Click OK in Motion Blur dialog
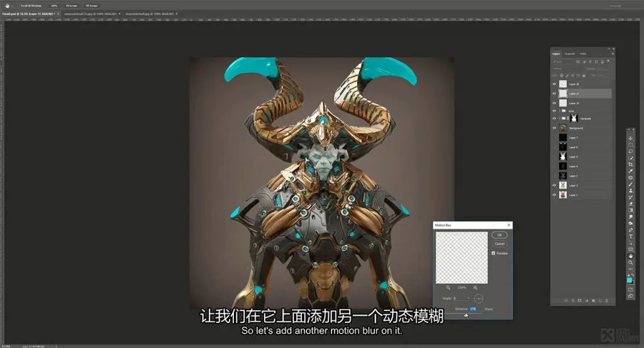This screenshot has height=348, width=644. coord(499,235)
